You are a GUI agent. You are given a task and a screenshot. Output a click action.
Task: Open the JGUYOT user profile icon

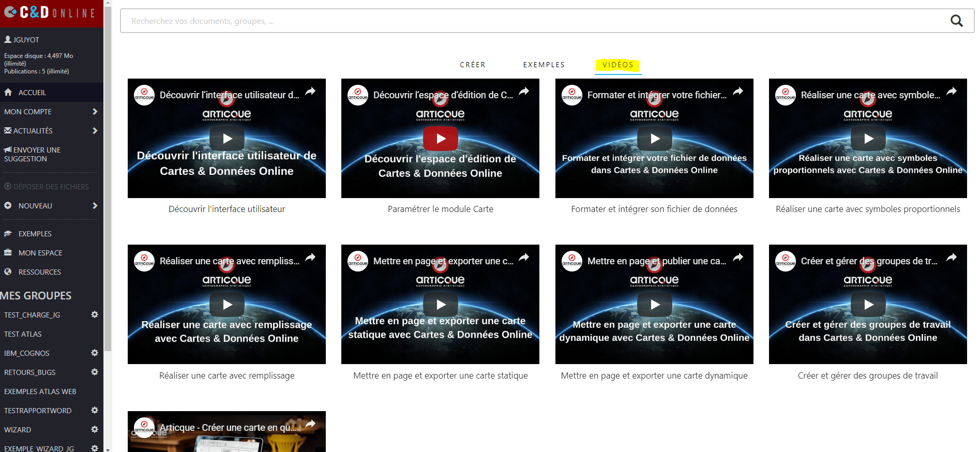point(8,39)
